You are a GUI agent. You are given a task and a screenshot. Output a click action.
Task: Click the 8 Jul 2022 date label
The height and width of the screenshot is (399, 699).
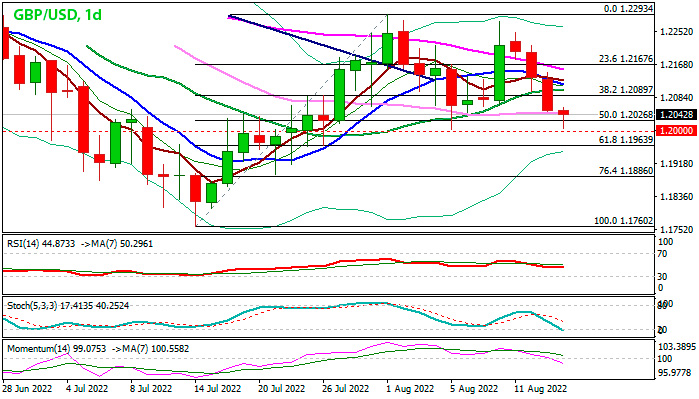click(151, 389)
